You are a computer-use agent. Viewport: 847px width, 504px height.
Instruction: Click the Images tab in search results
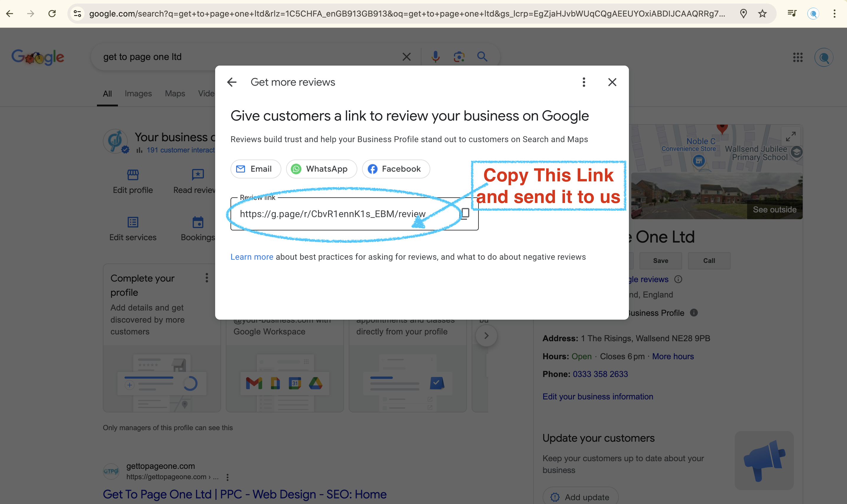[138, 94]
